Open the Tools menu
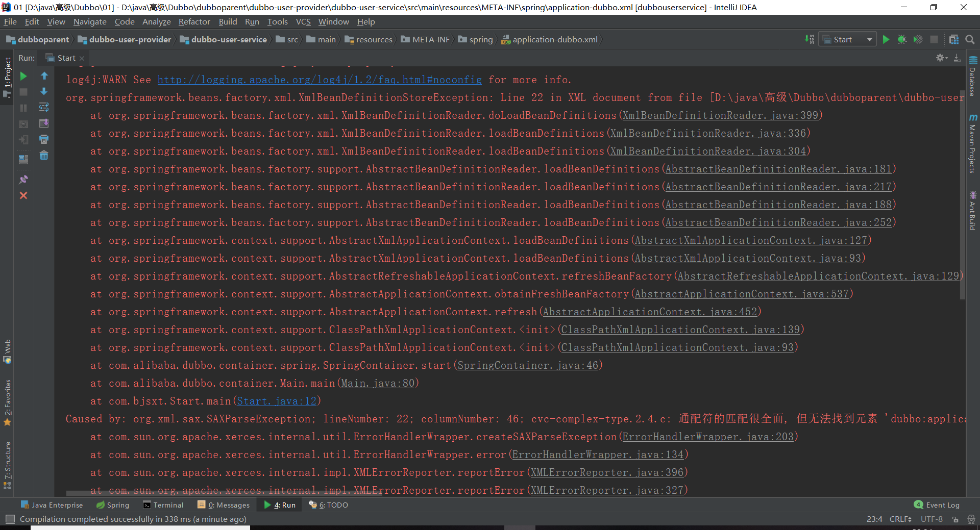This screenshot has width=980, height=530. pyautogui.click(x=277, y=21)
